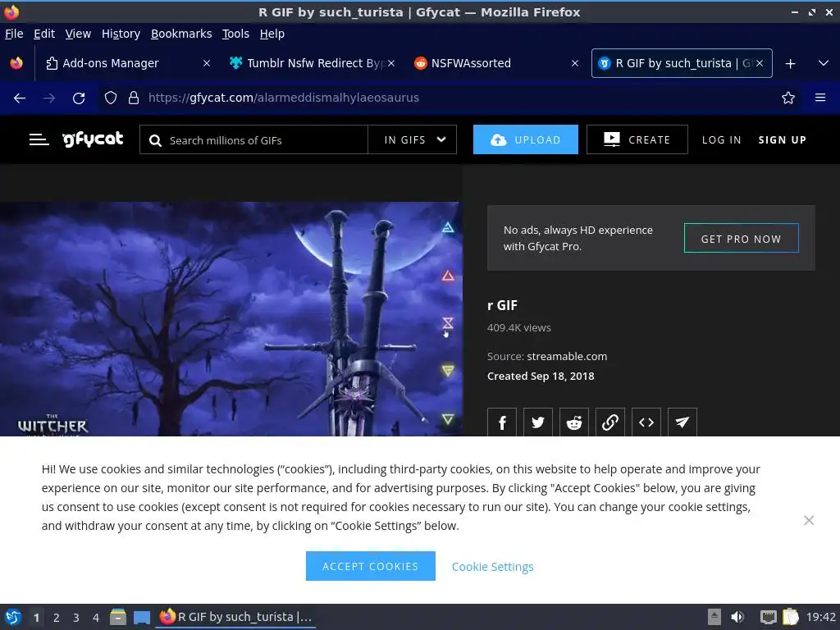Bookmark this page with star icon
840x630 pixels.
(787, 98)
